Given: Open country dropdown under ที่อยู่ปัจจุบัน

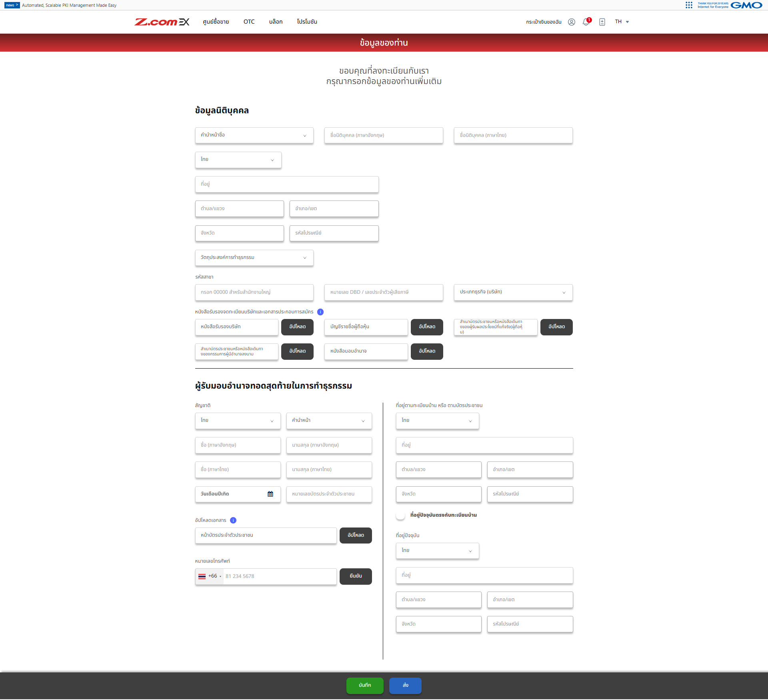Looking at the screenshot, I should click(x=438, y=551).
